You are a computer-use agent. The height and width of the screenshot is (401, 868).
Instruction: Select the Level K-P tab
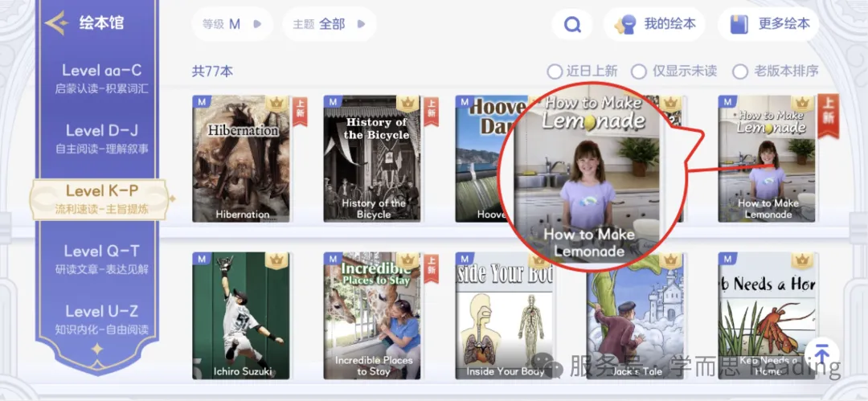[x=101, y=198]
